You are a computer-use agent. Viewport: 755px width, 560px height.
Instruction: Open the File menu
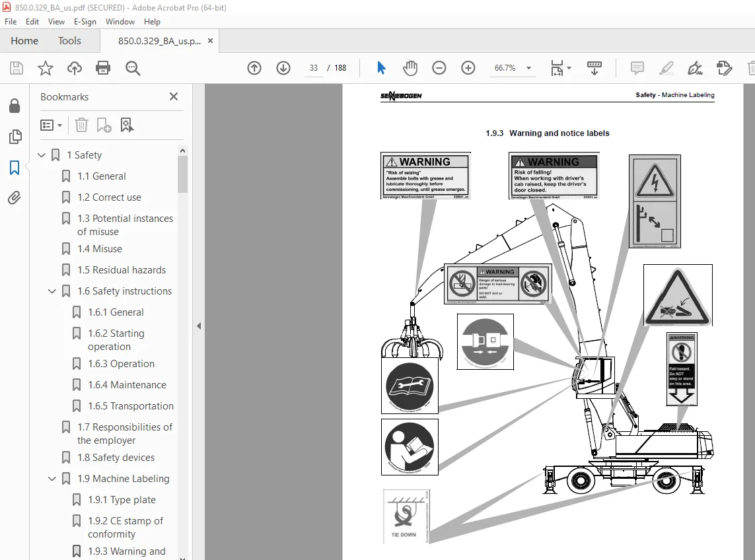[11, 22]
